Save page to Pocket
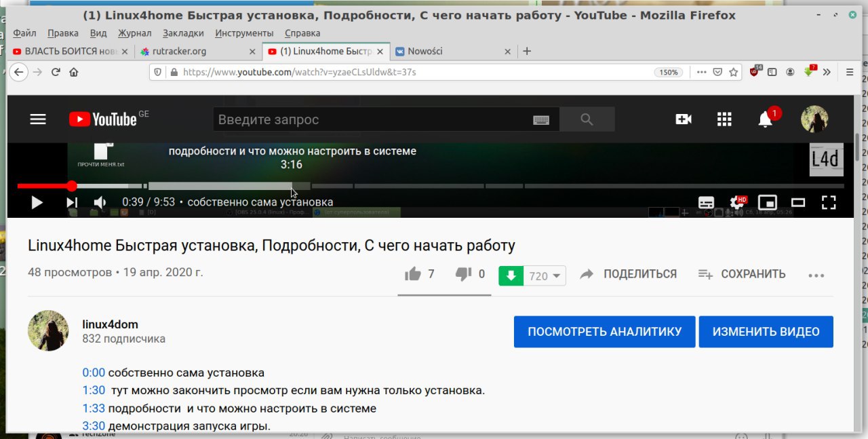Viewport: 868px width, 439px height. (717, 72)
